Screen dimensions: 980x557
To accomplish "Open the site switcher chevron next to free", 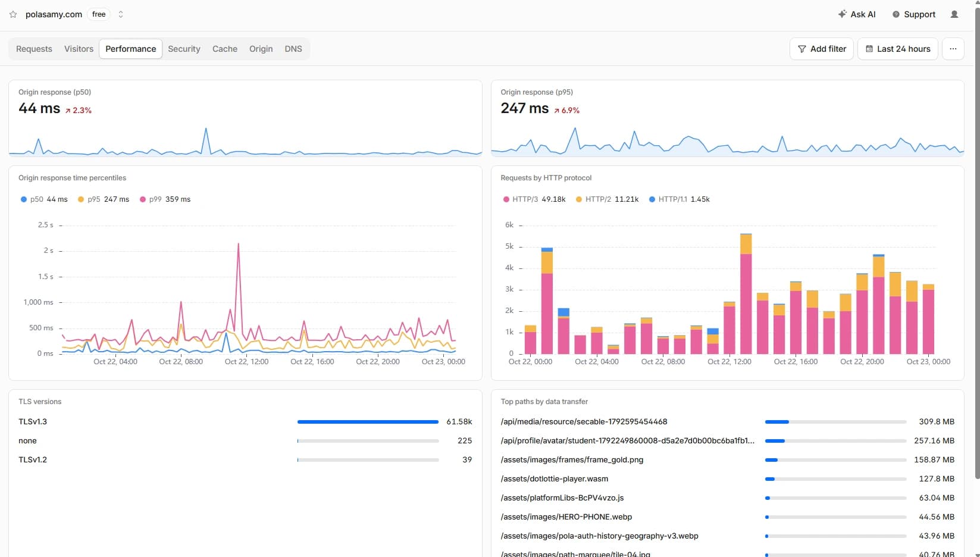I will click(121, 14).
